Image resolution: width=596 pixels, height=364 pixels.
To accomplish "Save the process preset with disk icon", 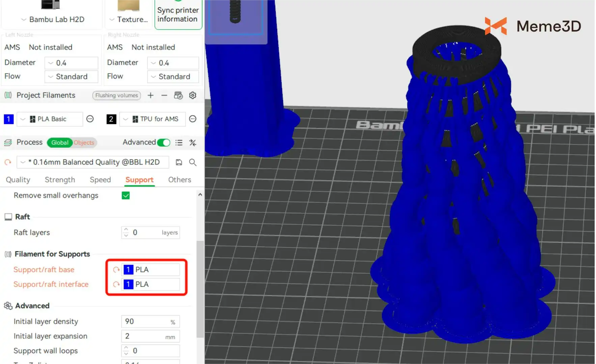I will point(179,162).
